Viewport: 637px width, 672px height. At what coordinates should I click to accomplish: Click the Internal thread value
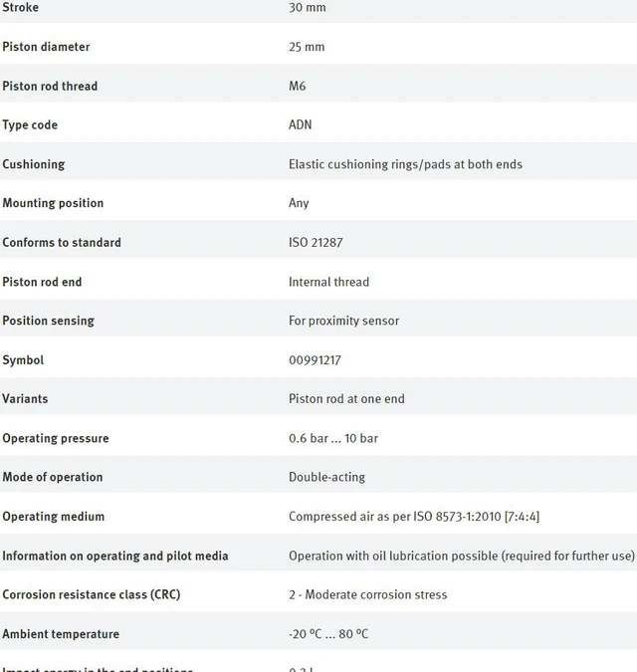tap(329, 282)
